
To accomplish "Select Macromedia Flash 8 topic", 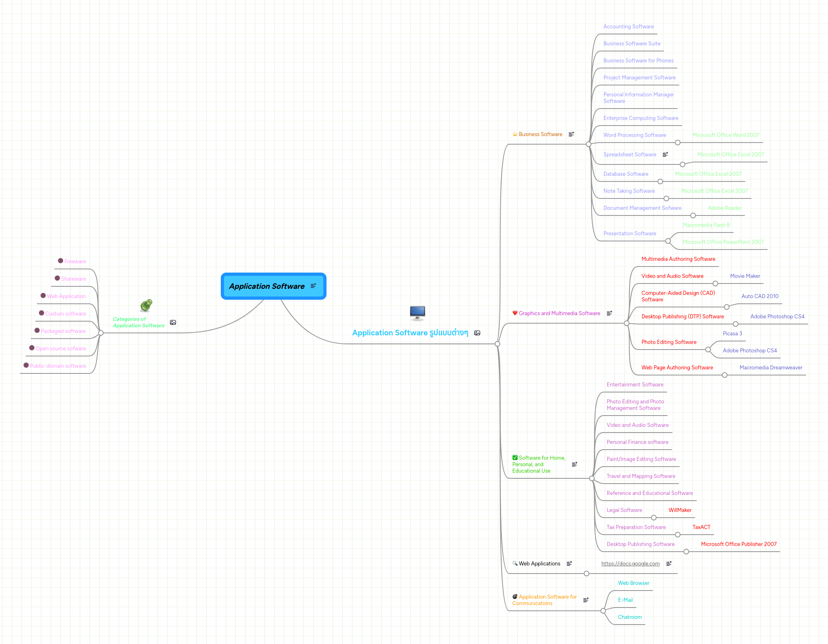I will click(x=706, y=225).
